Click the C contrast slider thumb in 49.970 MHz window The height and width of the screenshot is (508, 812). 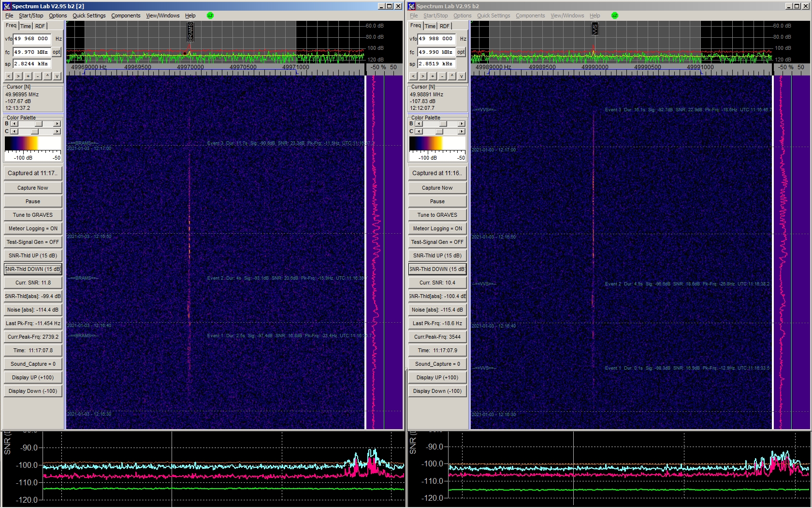tap(35, 132)
